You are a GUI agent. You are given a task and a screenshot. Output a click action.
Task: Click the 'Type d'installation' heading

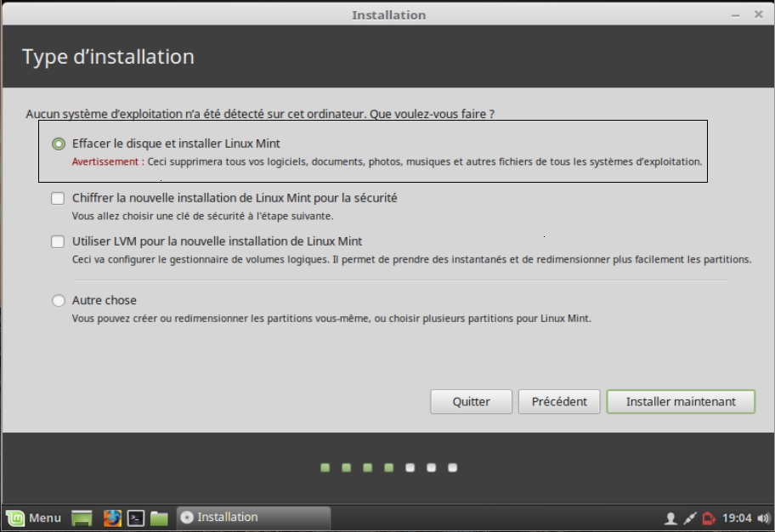[108, 57]
